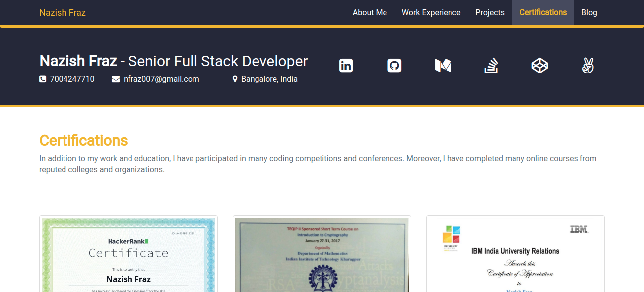Image resolution: width=644 pixels, height=292 pixels.
Task: Open the Stack Overflow profile icon
Action: tap(491, 65)
